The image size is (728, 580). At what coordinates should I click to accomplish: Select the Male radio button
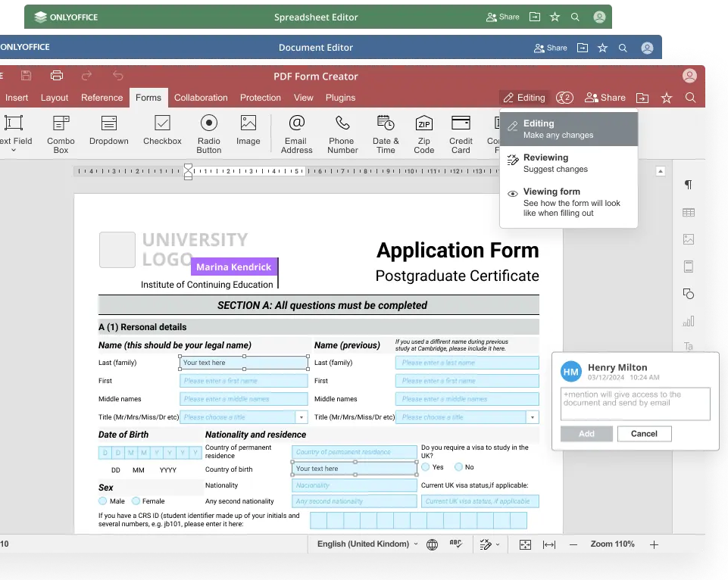[x=102, y=500]
